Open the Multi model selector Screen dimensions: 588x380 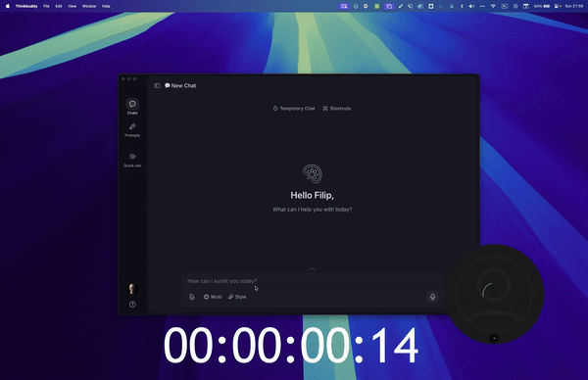(213, 297)
